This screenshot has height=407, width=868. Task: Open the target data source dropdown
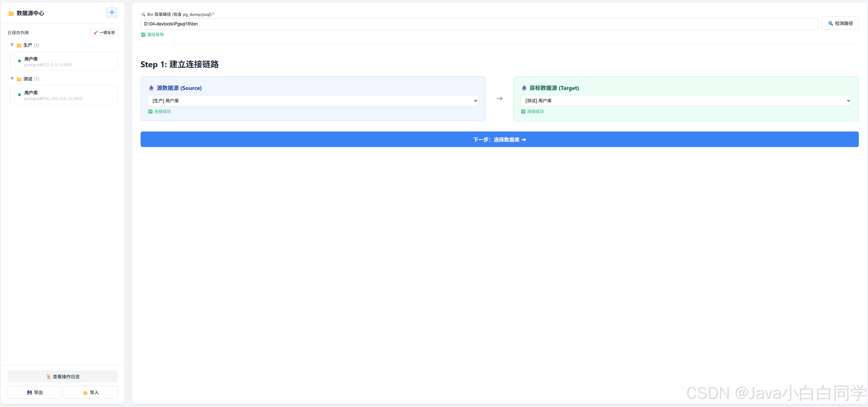[x=686, y=101]
